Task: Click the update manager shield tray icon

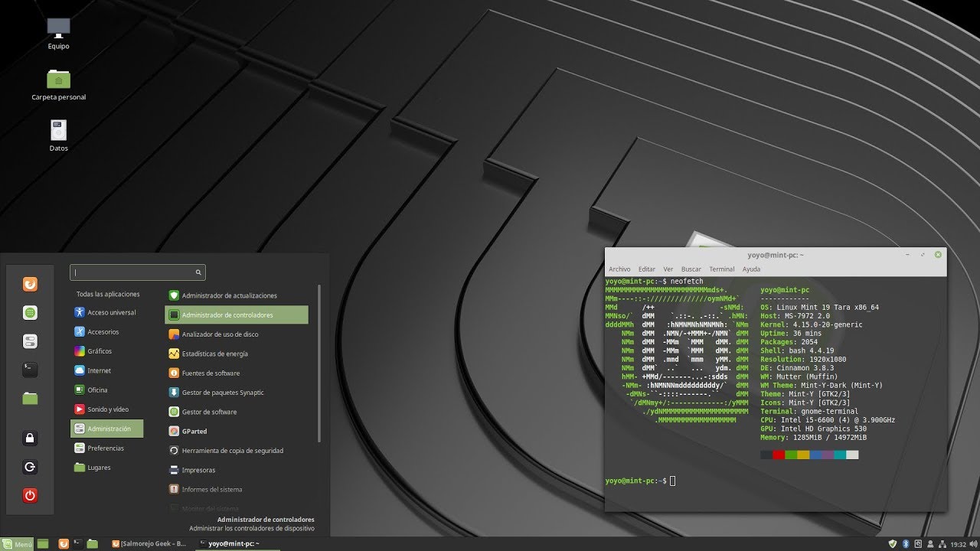Action: 892,544
